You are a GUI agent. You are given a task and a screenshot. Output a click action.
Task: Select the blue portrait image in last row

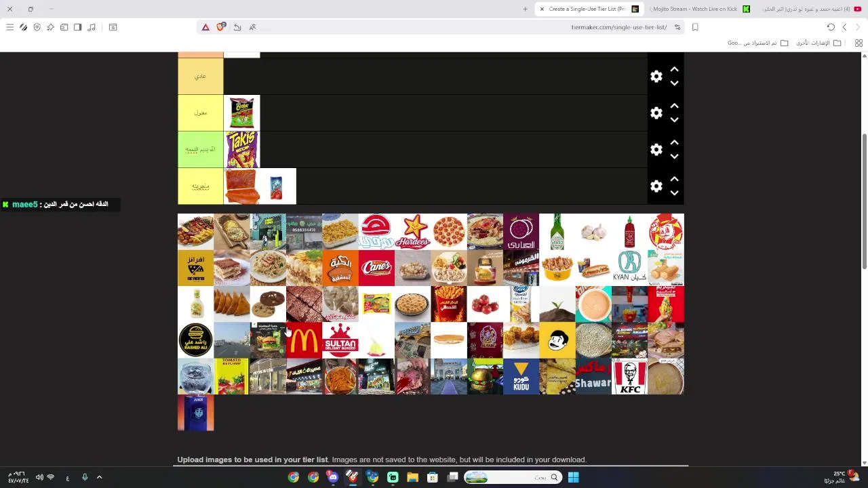(x=195, y=413)
